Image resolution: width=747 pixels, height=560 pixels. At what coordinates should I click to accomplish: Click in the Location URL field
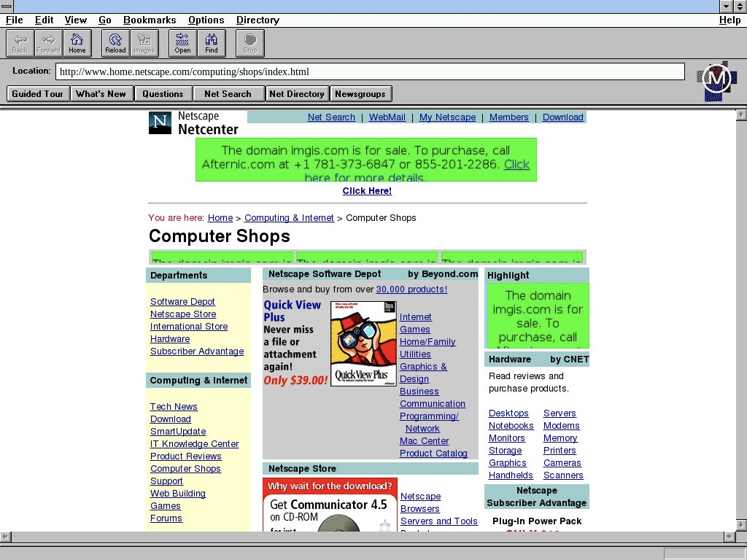coord(370,71)
